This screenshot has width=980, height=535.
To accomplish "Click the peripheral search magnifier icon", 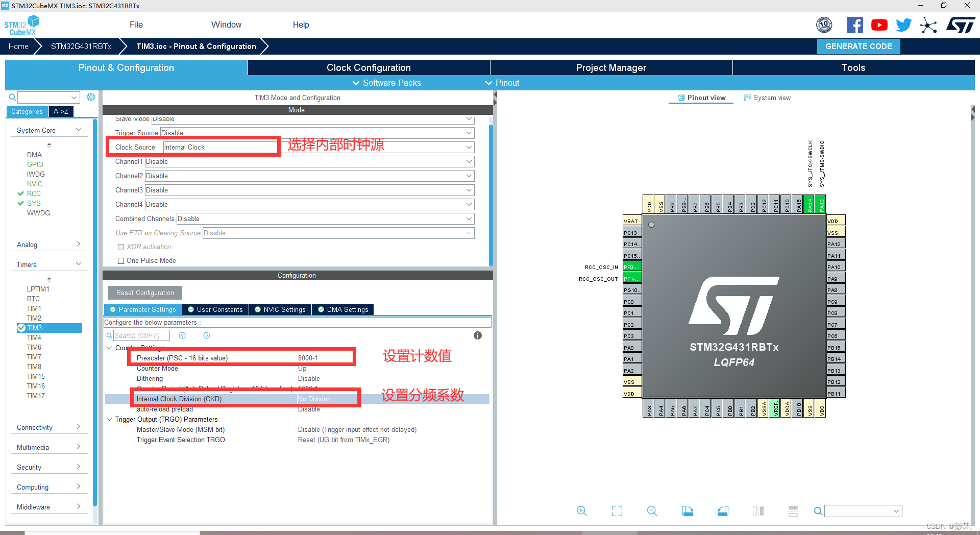I will tap(12, 97).
